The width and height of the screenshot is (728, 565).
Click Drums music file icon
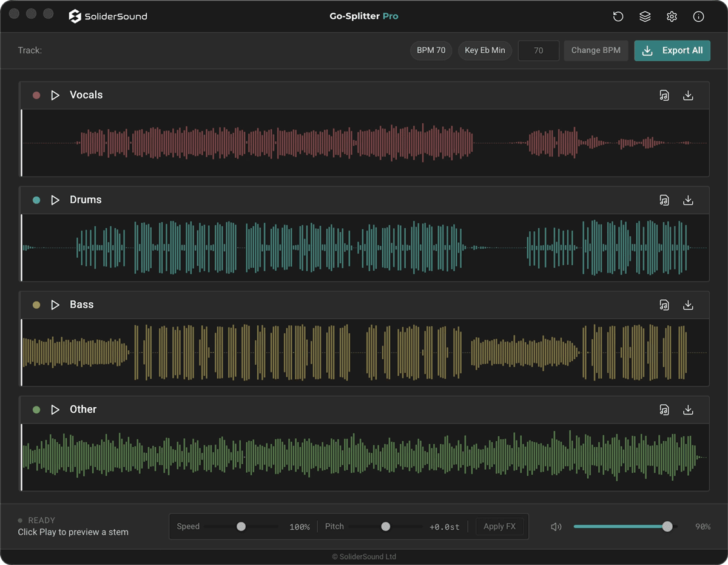[664, 200]
